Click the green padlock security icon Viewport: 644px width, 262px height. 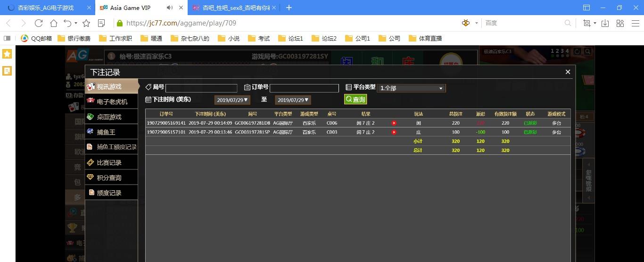coord(120,23)
